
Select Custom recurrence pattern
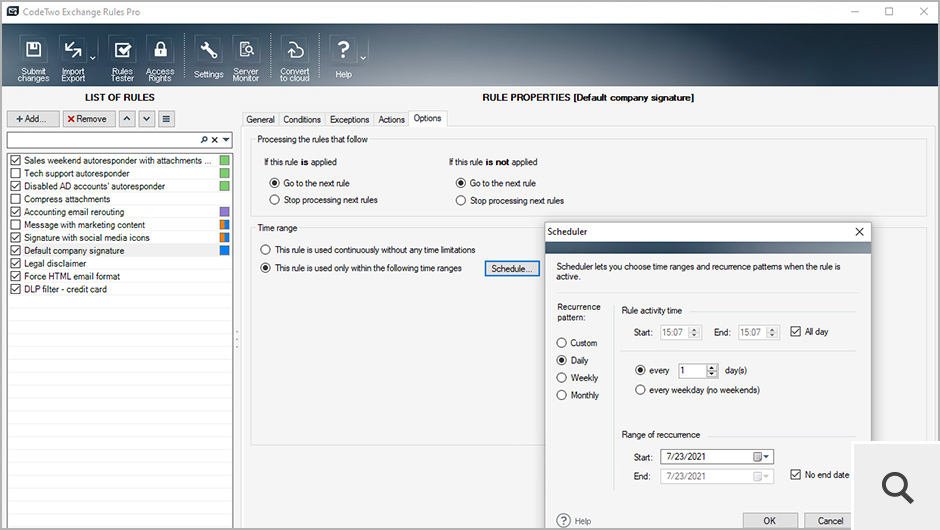pyautogui.click(x=561, y=343)
